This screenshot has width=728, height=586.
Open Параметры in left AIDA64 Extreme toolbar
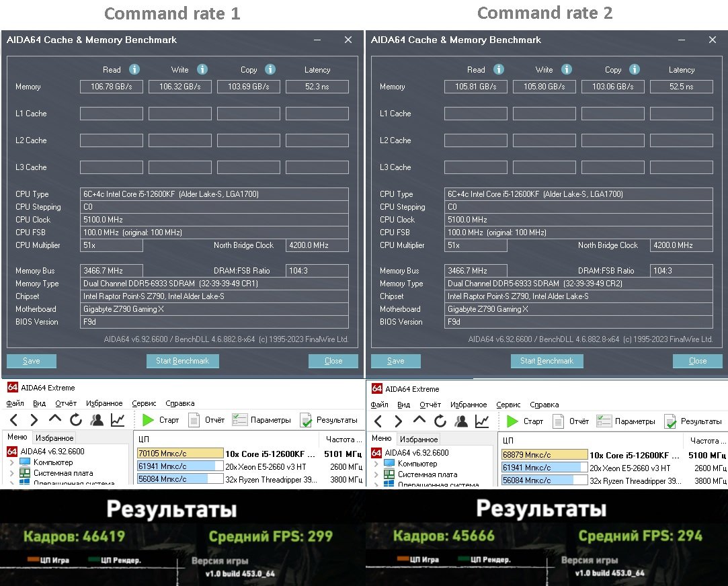pos(261,420)
